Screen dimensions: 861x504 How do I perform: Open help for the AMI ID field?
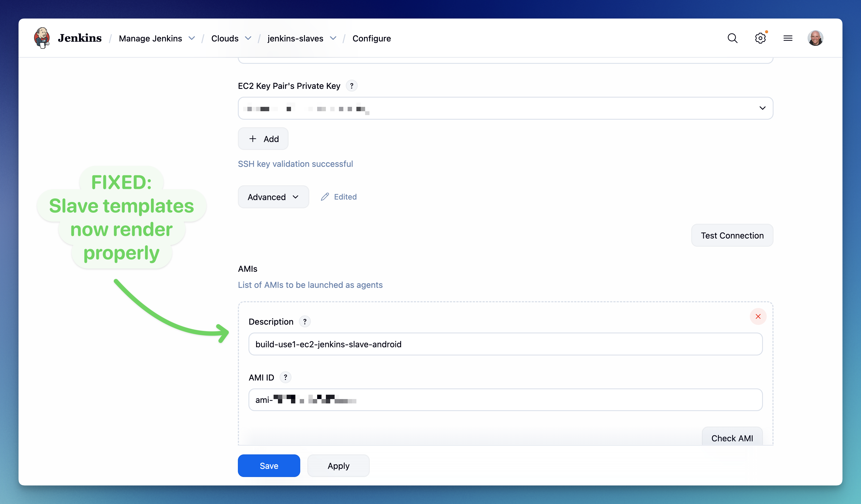click(x=286, y=377)
